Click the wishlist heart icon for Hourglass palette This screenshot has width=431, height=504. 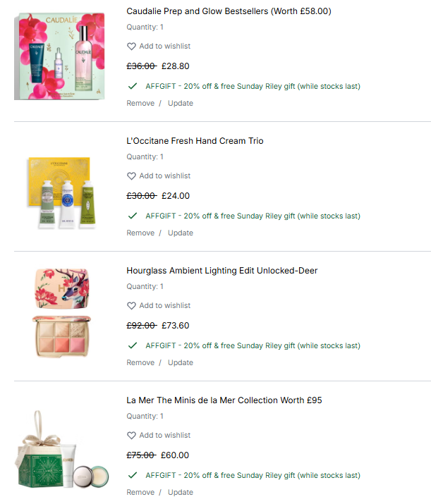(131, 306)
